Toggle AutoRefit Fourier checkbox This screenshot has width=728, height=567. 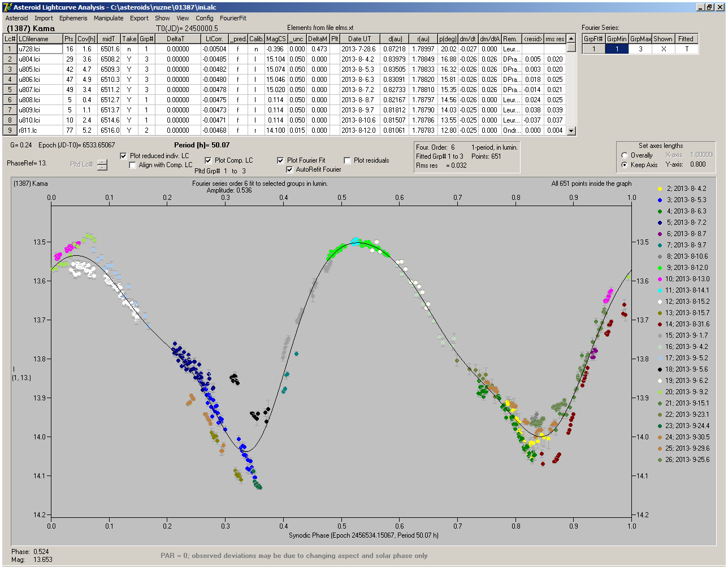click(x=290, y=169)
